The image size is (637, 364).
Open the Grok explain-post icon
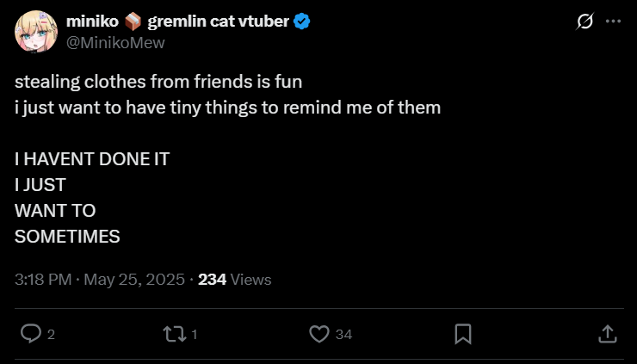tap(585, 22)
